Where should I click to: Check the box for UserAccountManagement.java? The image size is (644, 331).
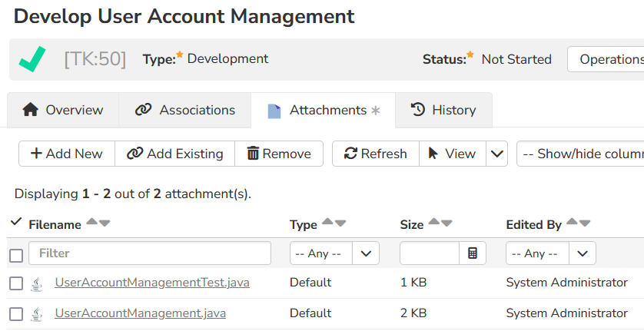click(16, 314)
